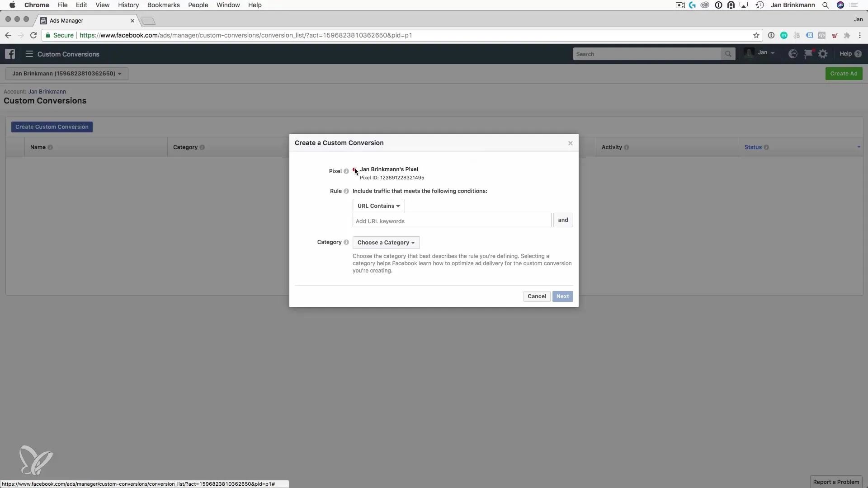
Task: Open the Choose a Category dropdown
Action: click(x=386, y=243)
